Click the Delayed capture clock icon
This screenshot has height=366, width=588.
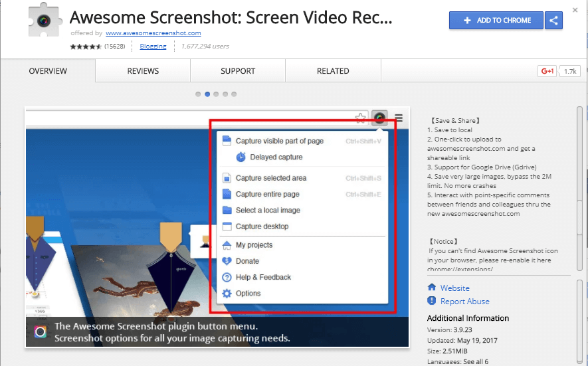[241, 157]
